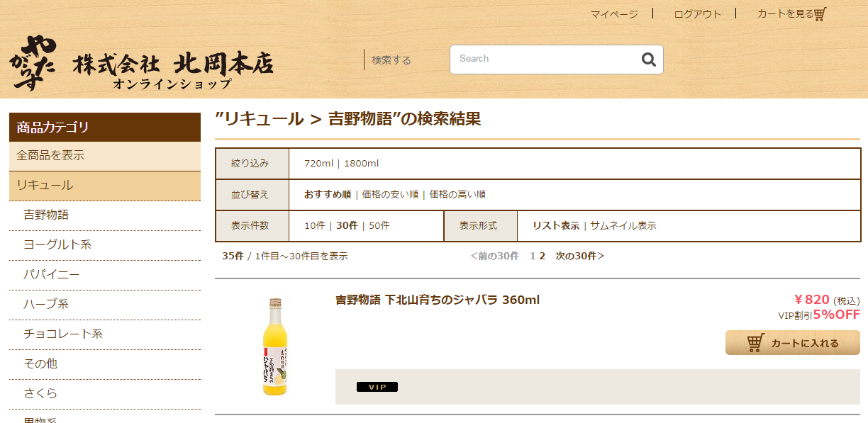Sort by 価格の安い順
The height and width of the screenshot is (423, 868).
point(390,194)
